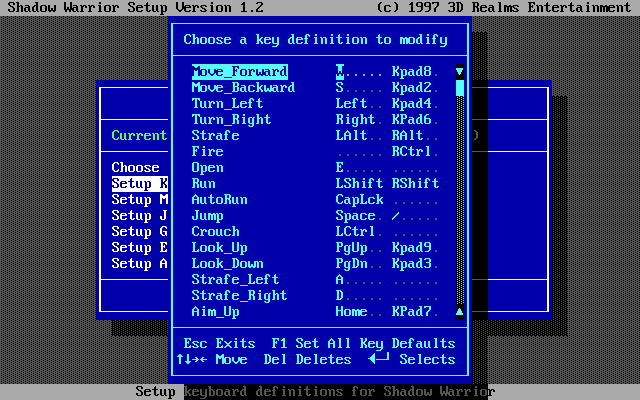640x400 pixels.
Task: Click the W primary key for Move_Forward
Action: pos(340,72)
